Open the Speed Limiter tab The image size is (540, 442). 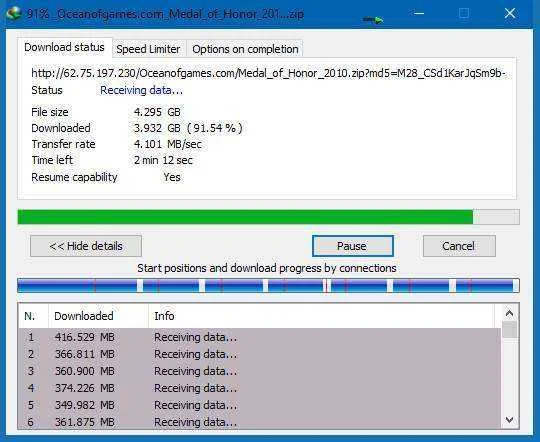(148, 49)
